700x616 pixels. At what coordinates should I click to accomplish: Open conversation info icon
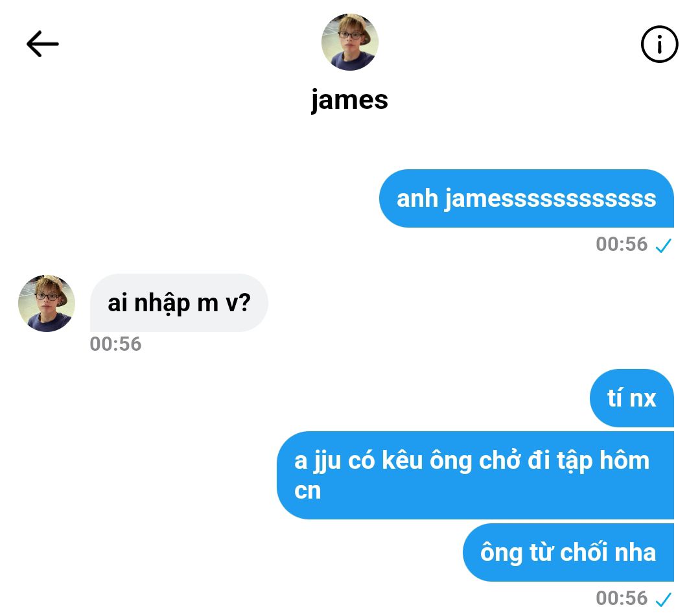pos(659,44)
